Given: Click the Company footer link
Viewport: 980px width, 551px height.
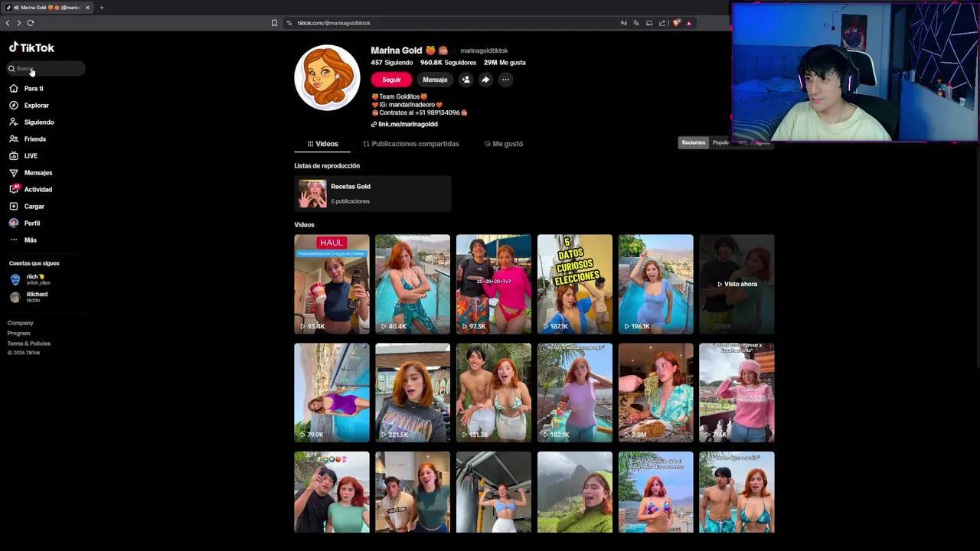Looking at the screenshot, I should (x=21, y=323).
